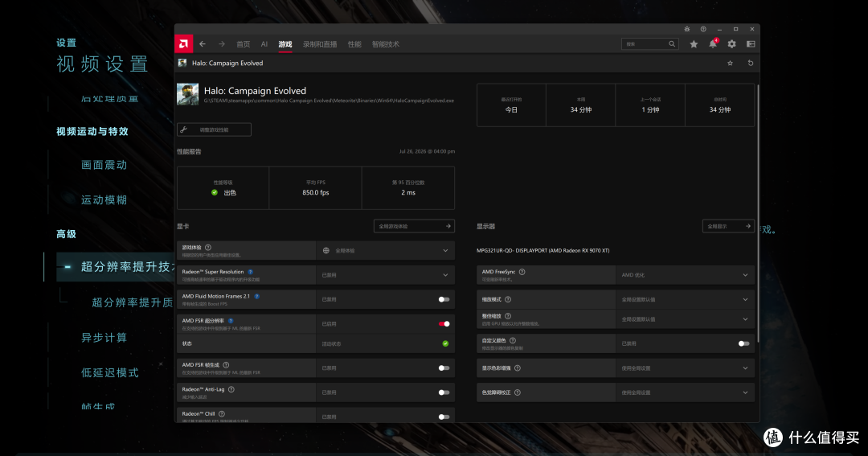
Task: Expand the 游戏体验 profile dropdown
Action: (x=385, y=250)
